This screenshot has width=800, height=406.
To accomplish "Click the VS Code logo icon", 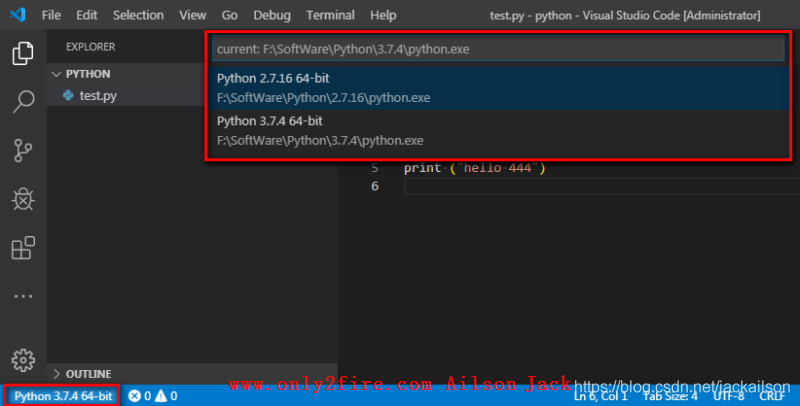I will [x=18, y=15].
